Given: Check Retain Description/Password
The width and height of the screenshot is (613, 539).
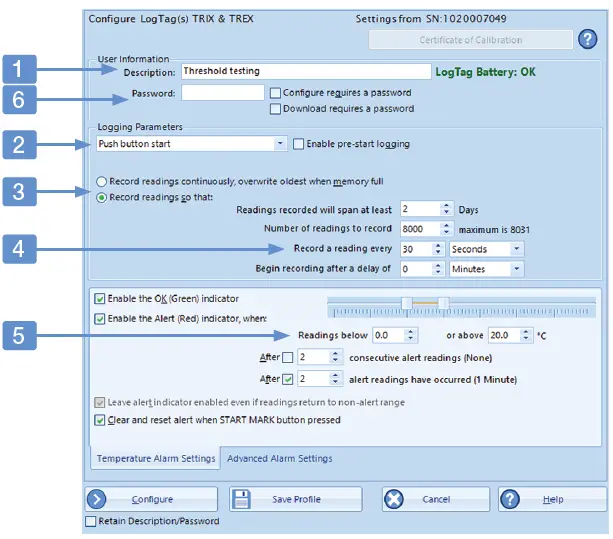Looking at the screenshot, I should 91,521.
